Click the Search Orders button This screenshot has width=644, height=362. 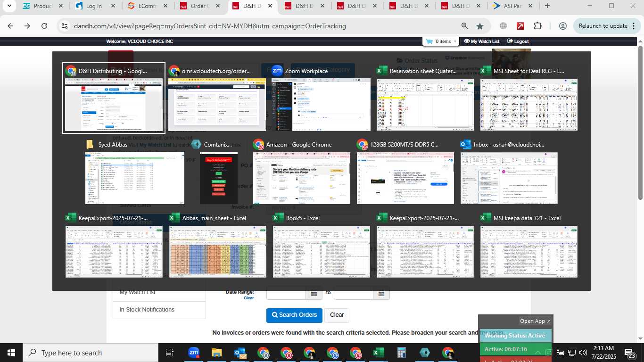tap(294, 315)
